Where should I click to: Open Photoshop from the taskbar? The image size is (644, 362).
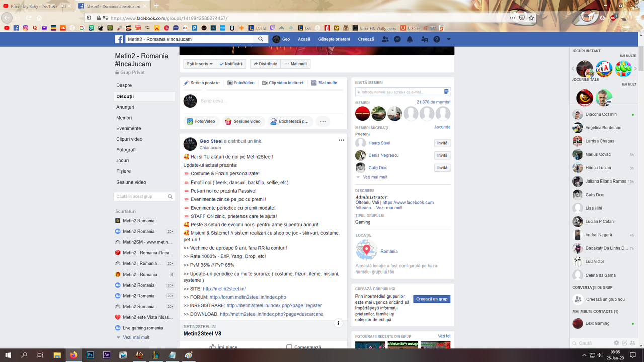(90, 355)
